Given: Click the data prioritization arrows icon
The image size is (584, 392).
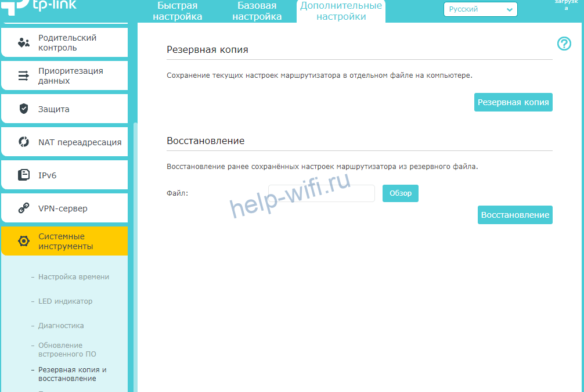Looking at the screenshot, I should (24, 75).
